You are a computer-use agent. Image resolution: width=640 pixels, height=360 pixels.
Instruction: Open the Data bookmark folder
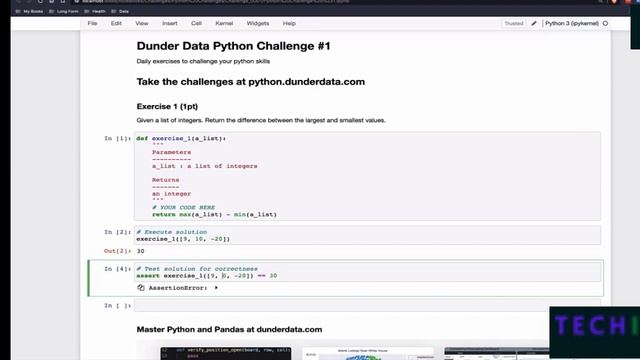[x=120, y=11]
